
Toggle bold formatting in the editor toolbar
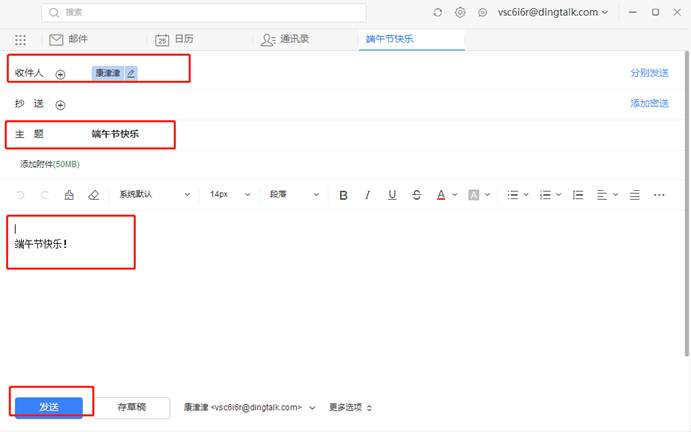click(343, 195)
